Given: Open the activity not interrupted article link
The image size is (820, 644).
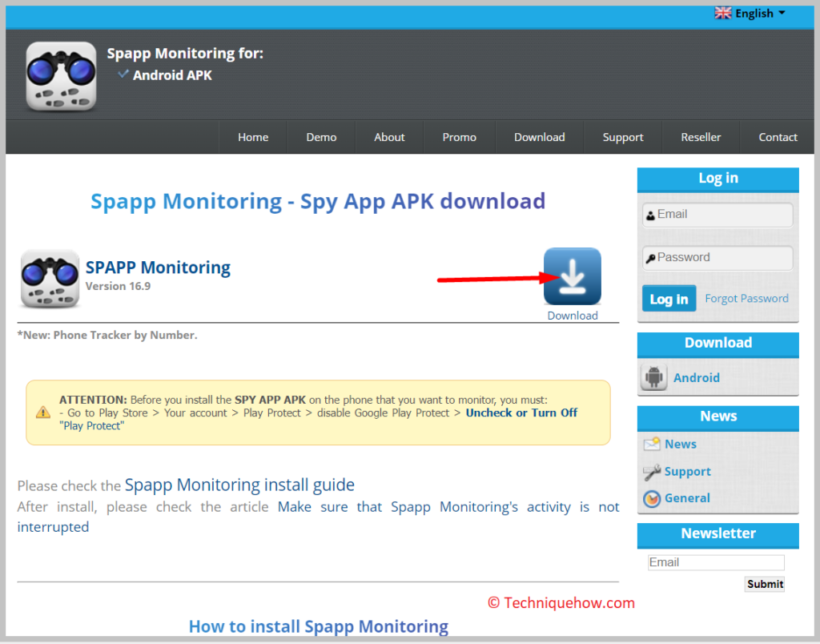Looking at the screenshot, I should (318, 517).
